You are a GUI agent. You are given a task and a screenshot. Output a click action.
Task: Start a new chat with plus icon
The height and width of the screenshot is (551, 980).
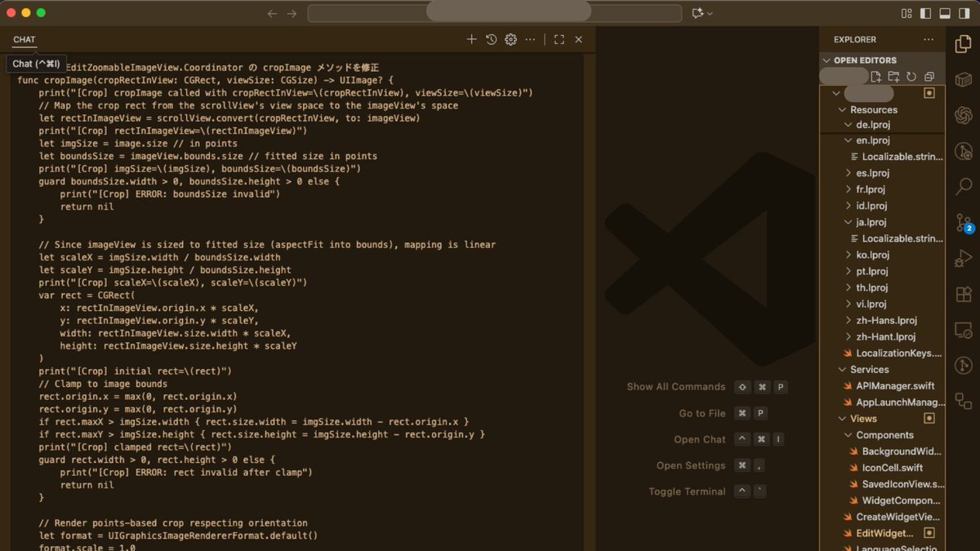471,39
